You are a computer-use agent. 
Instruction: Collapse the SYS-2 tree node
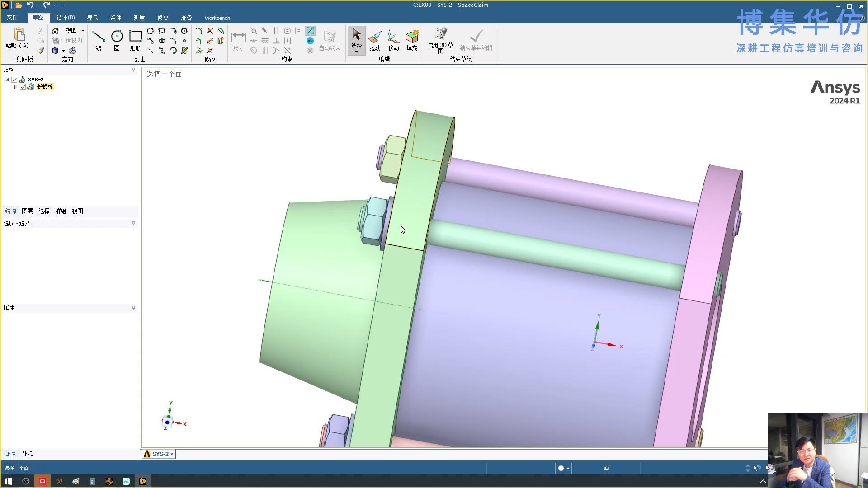(7, 80)
